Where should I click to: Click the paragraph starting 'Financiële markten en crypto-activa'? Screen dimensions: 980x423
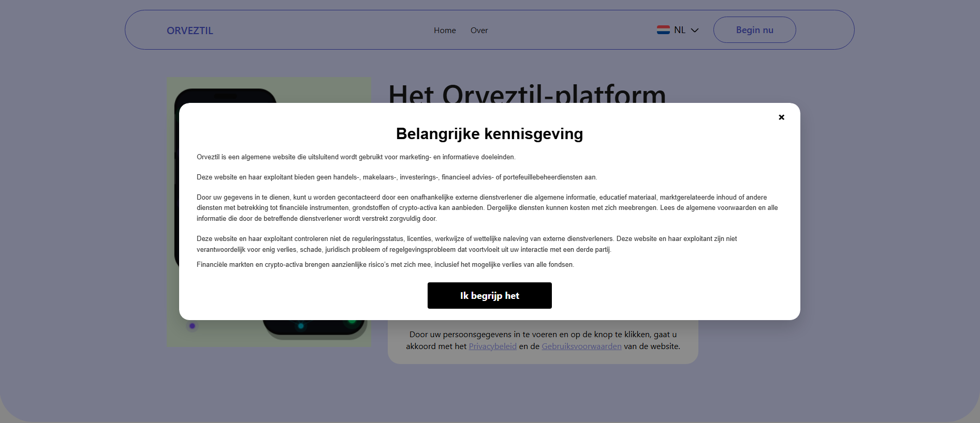tap(385, 265)
